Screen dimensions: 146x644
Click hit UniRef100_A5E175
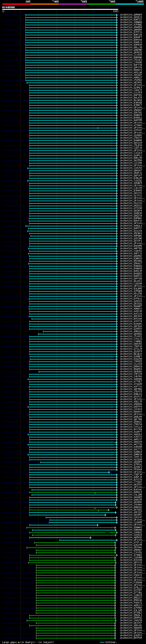coord(131,402)
